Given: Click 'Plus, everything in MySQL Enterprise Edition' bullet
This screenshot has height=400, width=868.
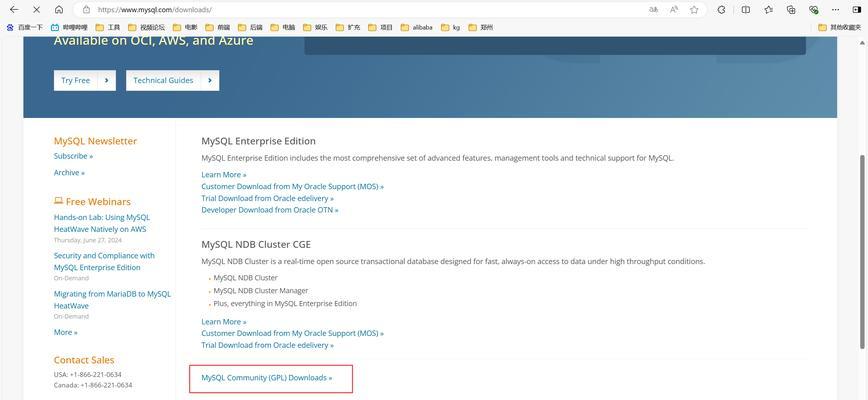Looking at the screenshot, I should (x=285, y=303).
